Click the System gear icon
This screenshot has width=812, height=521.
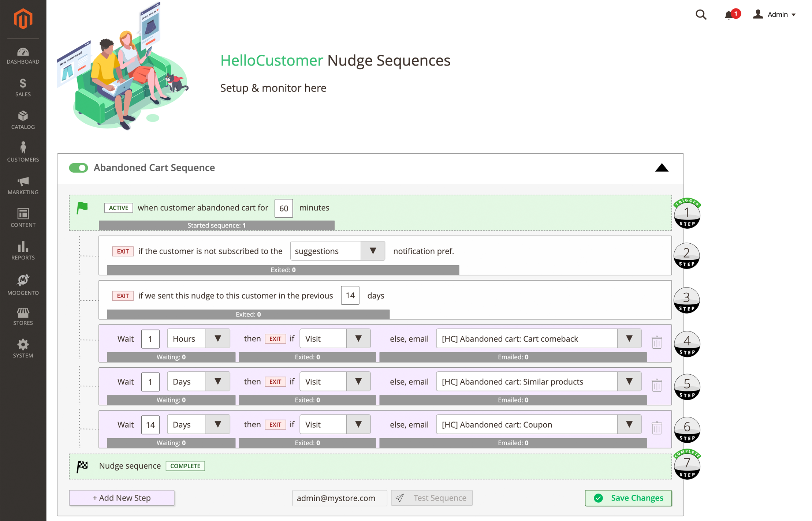pyautogui.click(x=23, y=345)
